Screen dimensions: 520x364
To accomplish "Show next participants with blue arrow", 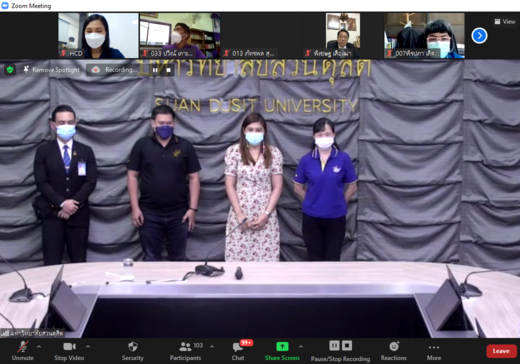I will click(x=479, y=35).
